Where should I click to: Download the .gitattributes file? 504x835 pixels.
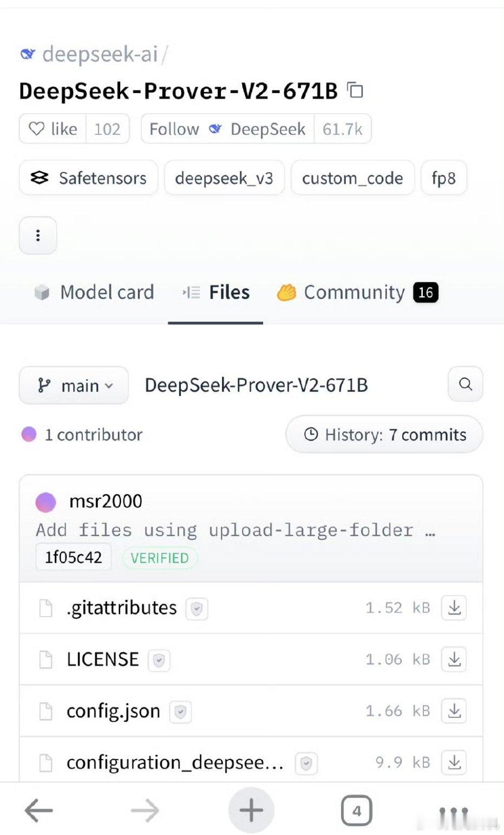[454, 608]
